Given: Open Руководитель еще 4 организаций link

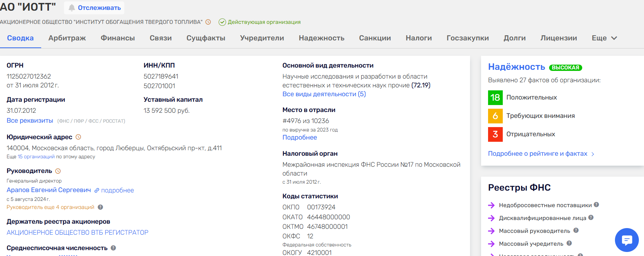Looking at the screenshot, I should tap(50, 207).
